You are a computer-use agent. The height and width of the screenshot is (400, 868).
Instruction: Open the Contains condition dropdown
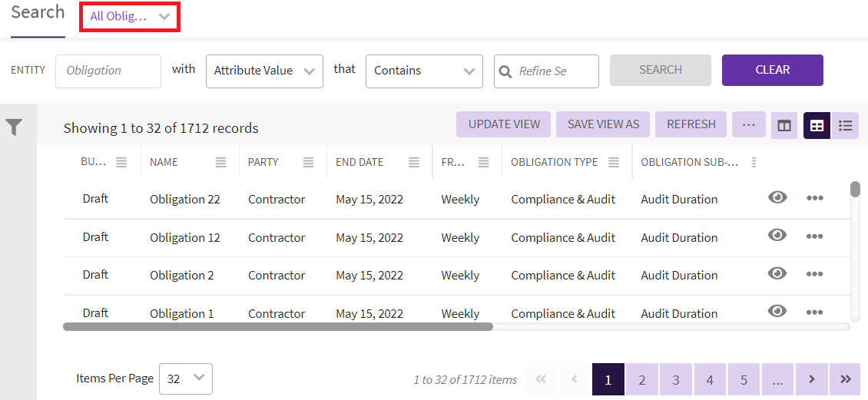424,71
